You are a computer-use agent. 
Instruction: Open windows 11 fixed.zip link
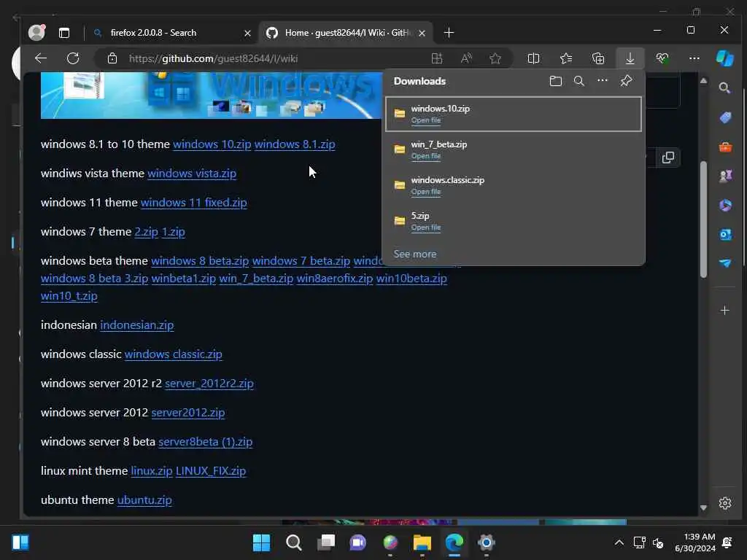(x=194, y=203)
